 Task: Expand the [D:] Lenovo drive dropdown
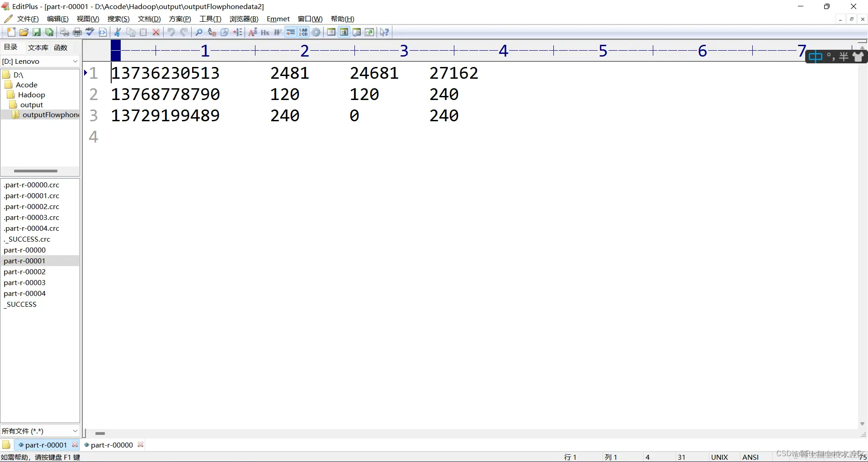[x=75, y=61]
